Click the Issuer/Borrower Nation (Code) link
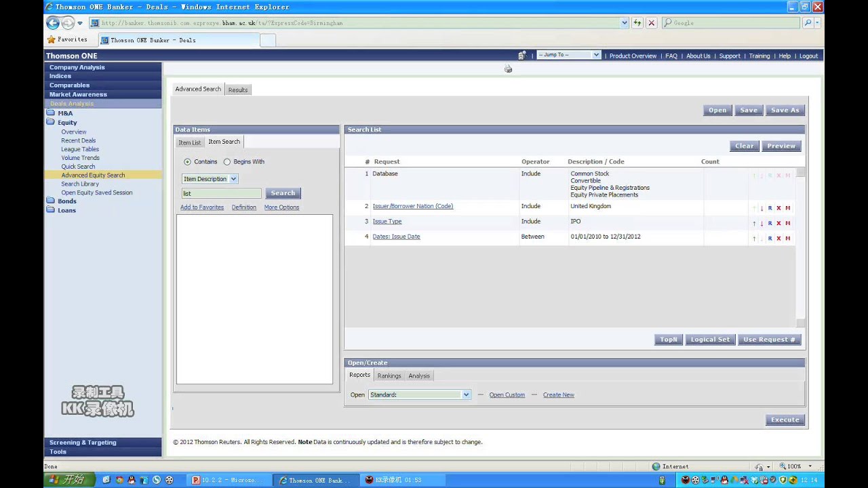 tap(413, 206)
